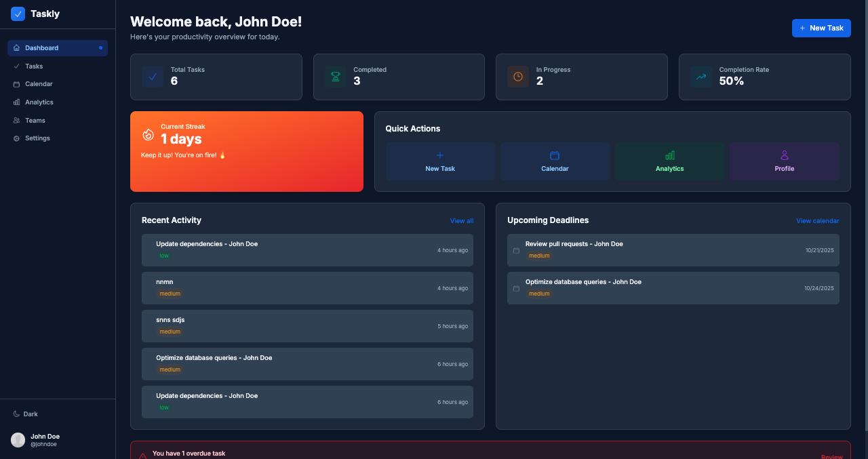Viewport: 868px width, 459px height.
Task: Select the Profile quick action
Action: [784, 161]
